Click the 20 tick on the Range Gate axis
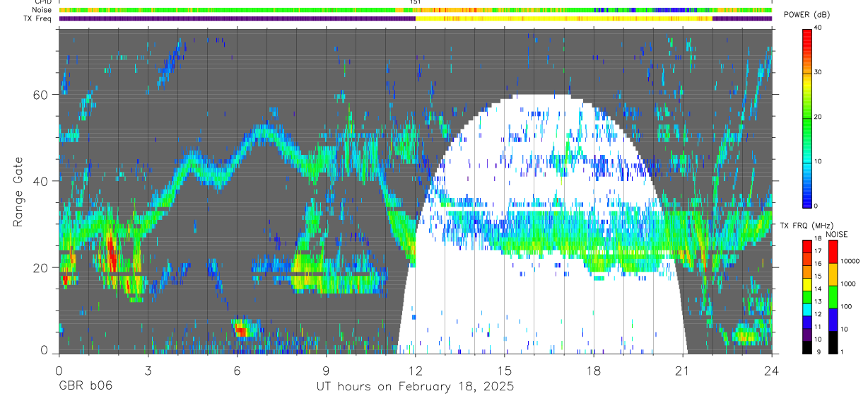Image resolution: width=868 pixels, height=401 pixels. click(x=41, y=267)
